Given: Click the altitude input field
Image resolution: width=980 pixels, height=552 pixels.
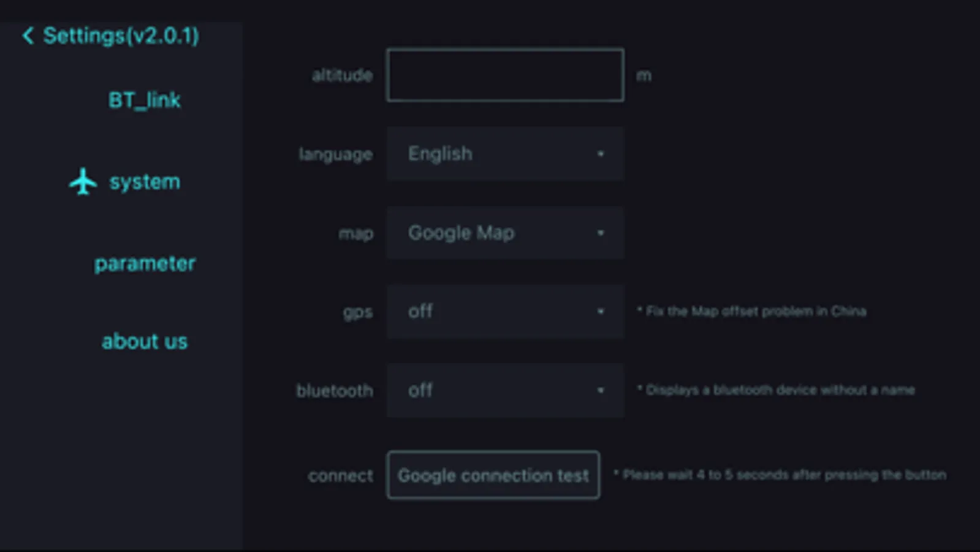Looking at the screenshot, I should 505,75.
